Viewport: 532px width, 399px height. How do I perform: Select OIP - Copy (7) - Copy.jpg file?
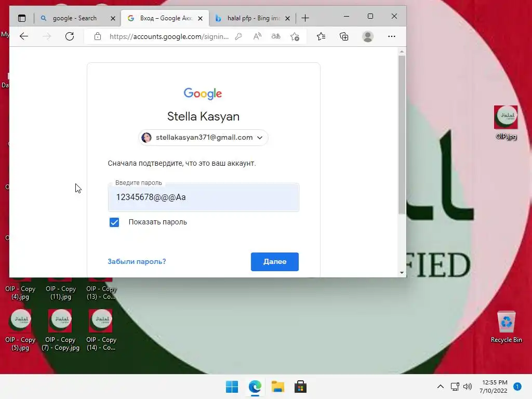(60, 330)
